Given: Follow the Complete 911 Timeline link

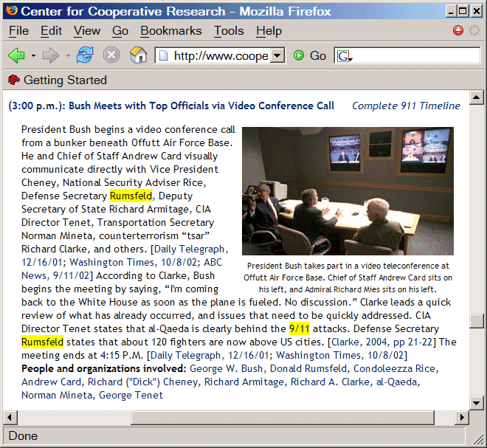Looking at the screenshot, I should click(406, 106).
